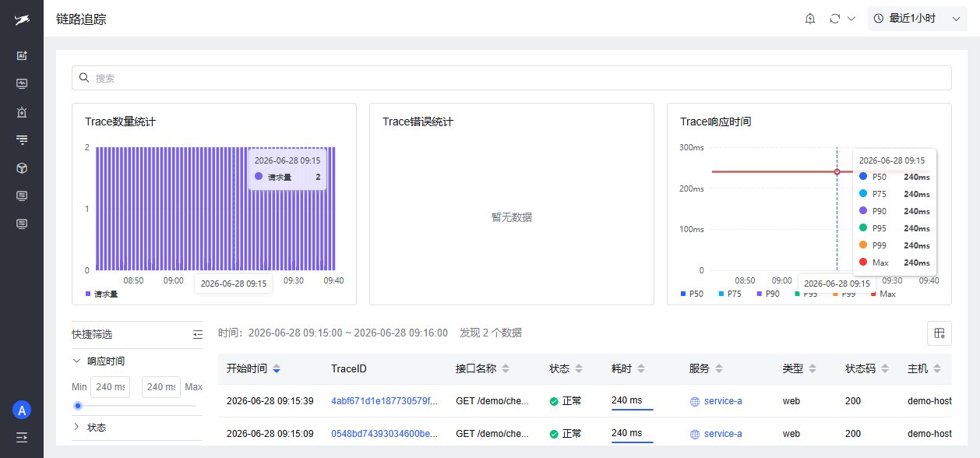The height and width of the screenshot is (458, 980).
Task: Sort by 接口名称 column arrows
Action: pyautogui.click(x=506, y=368)
